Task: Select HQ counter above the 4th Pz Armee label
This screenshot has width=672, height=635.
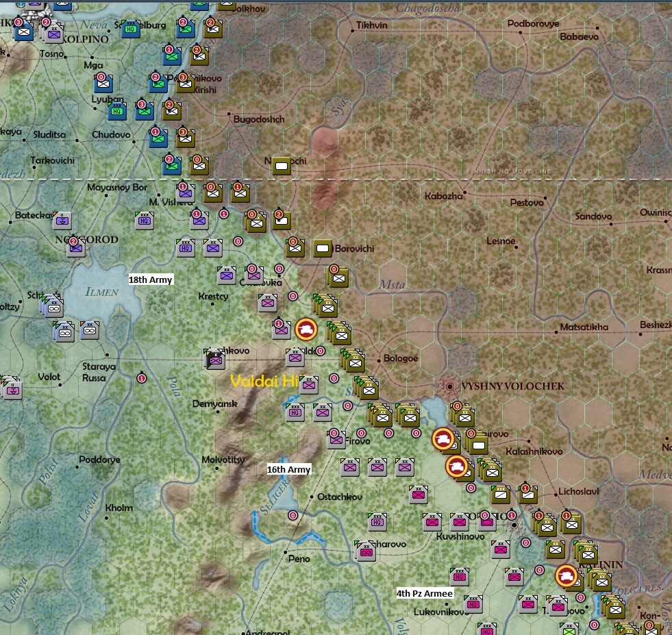Action: pos(460,576)
